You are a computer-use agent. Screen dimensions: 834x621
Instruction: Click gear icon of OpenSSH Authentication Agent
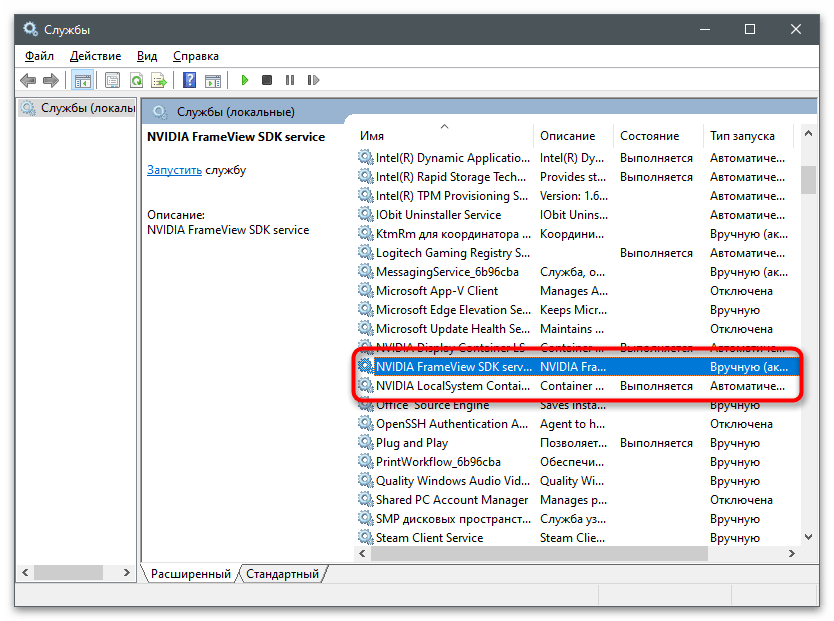(x=365, y=423)
